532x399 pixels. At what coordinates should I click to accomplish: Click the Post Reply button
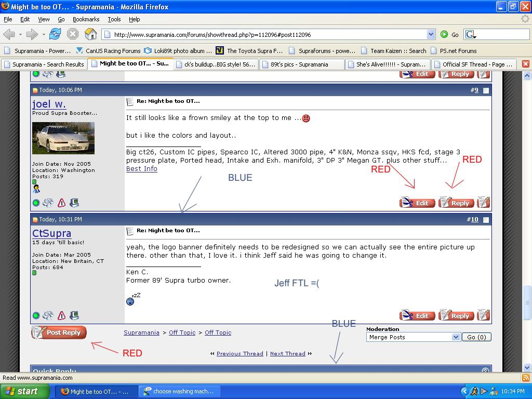[59, 332]
